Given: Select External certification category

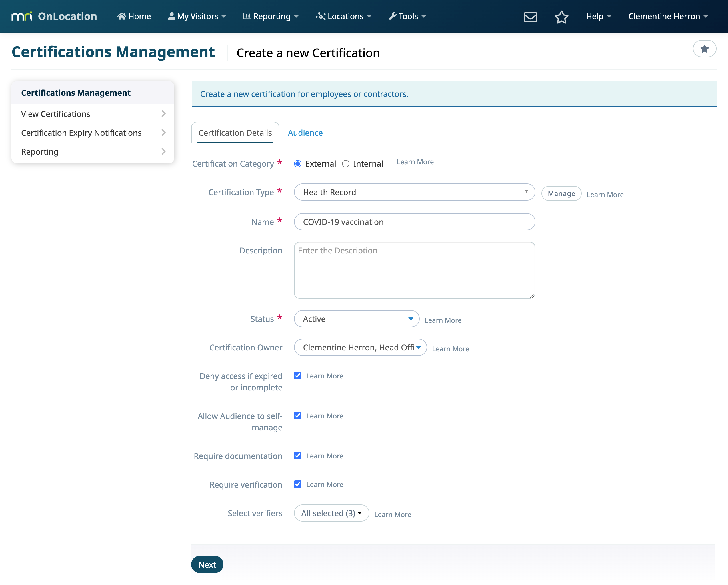Looking at the screenshot, I should (x=297, y=164).
